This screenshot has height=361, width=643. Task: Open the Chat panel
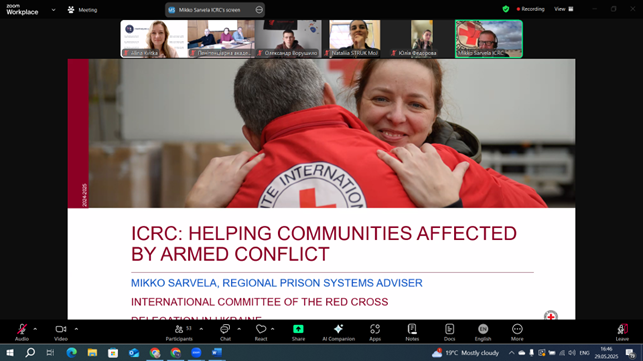point(225,332)
